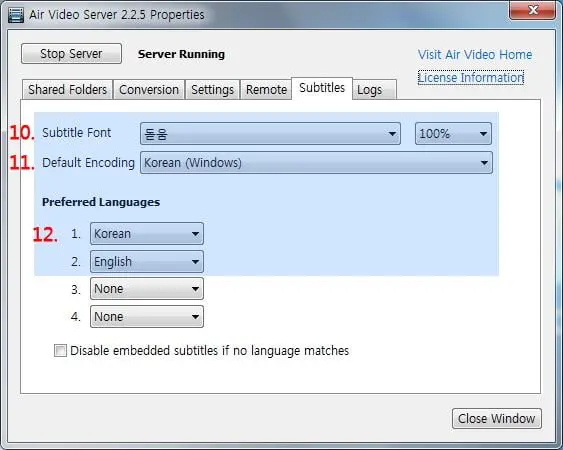The height and width of the screenshot is (450, 563).
Task: Switch to the Conversion tab
Action: point(149,89)
